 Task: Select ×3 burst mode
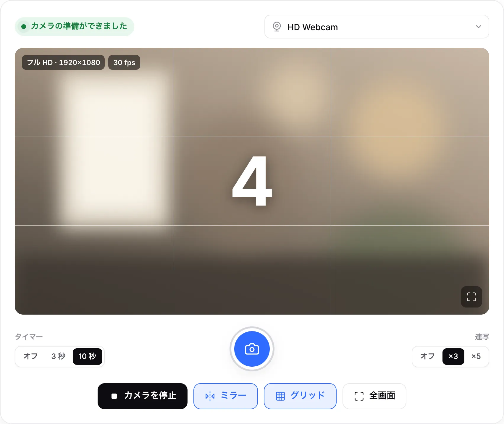point(453,356)
